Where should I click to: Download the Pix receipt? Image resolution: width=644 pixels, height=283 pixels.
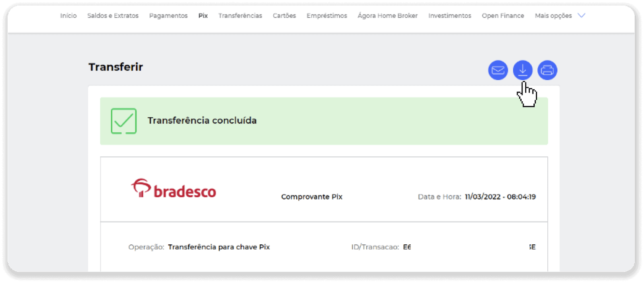[522, 70]
